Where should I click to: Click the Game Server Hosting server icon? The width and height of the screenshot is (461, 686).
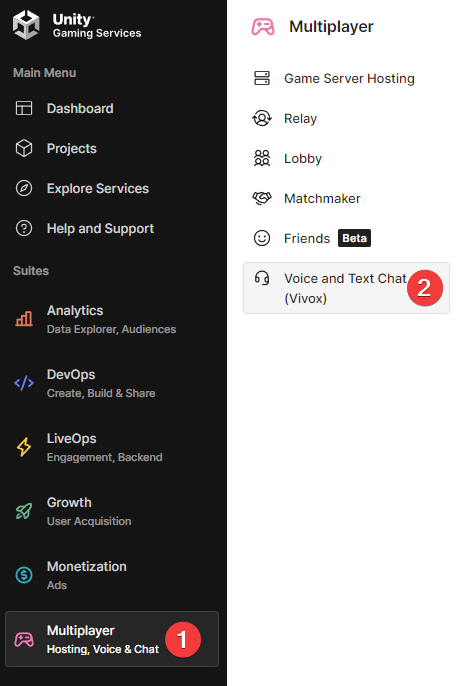click(x=262, y=78)
